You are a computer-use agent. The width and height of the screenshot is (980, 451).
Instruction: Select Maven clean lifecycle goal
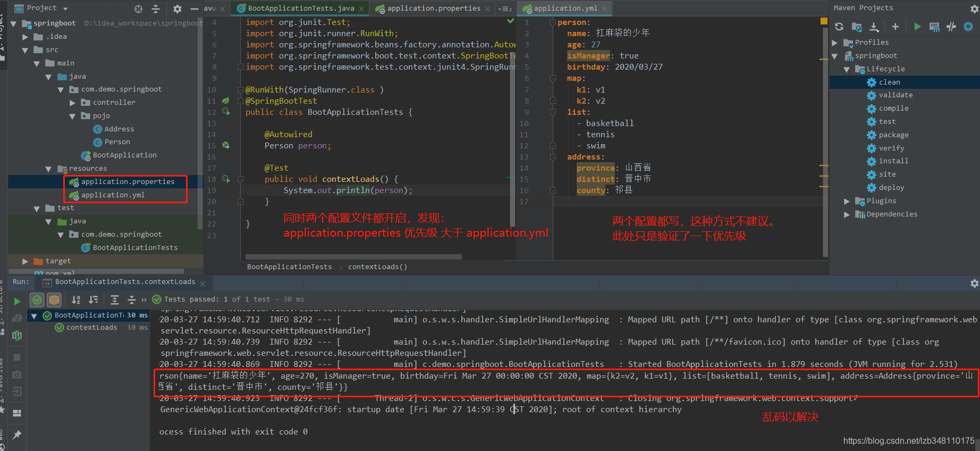889,82
